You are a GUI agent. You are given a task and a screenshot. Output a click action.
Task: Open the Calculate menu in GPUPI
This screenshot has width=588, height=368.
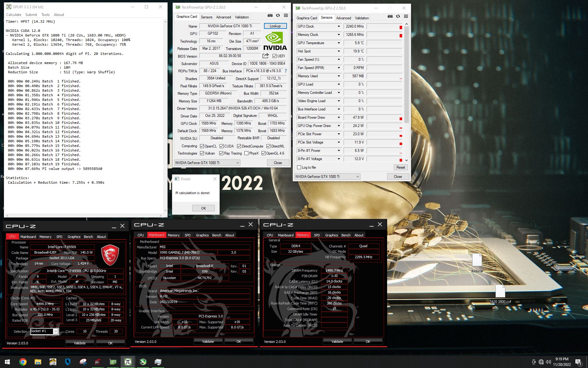14,15
